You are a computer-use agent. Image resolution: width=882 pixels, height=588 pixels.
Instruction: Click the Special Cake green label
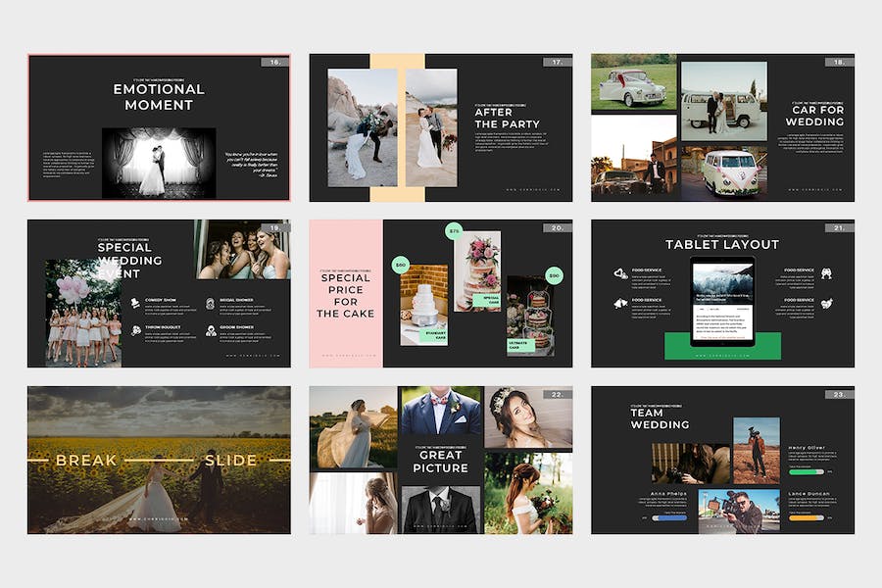487,300
